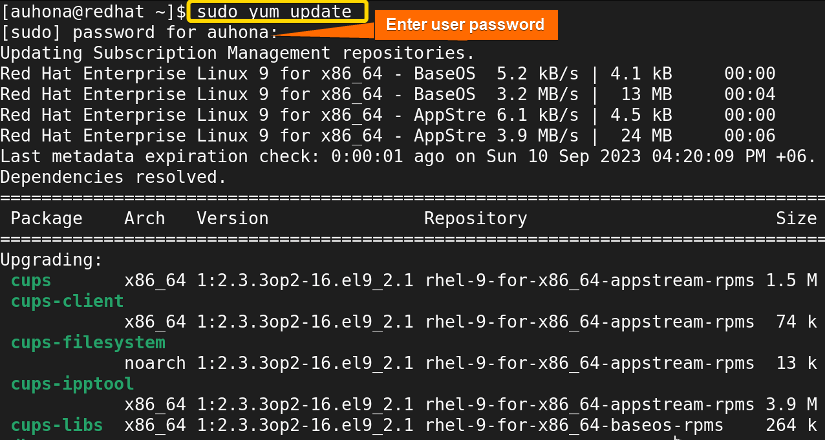This screenshot has height=440, width=825.
Task: Select 'Updating Subscription Management repositories.' line
Action: [x=238, y=53]
